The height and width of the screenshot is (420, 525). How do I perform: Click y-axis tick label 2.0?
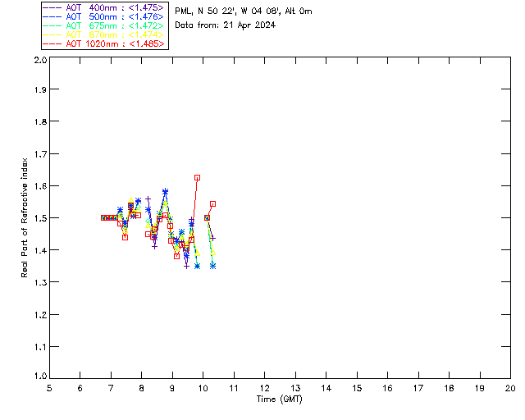point(40,60)
